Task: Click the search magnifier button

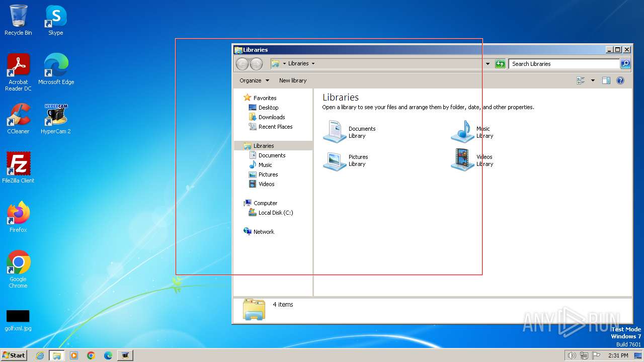Action: (625, 64)
